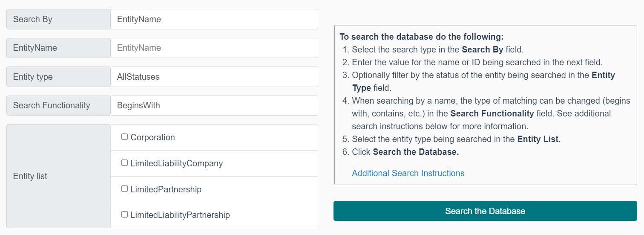Click the LimitedLiabilityPartnership label text

pos(180,215)
